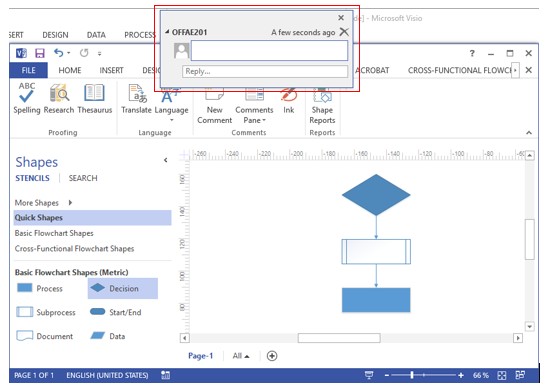This screenshot has width=546, height=389.
Task: Click the Reply field in the comment
Action: coord(265,71)
